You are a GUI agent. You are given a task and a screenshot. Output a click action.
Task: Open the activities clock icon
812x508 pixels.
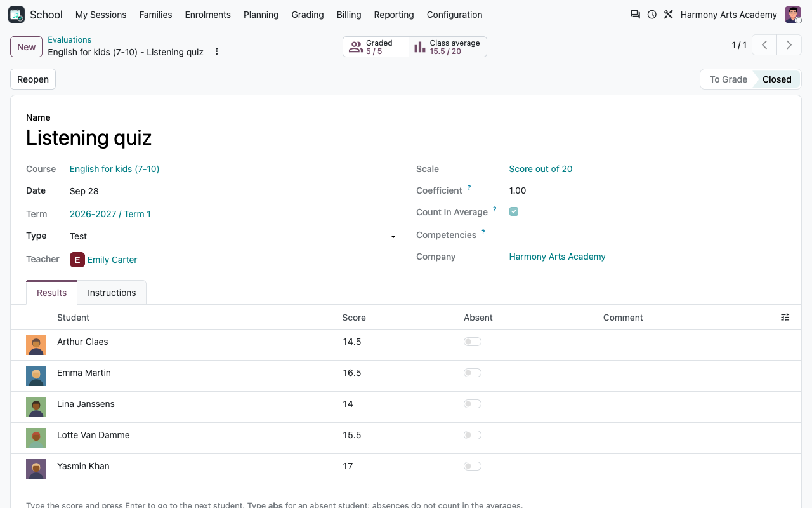coord(652,15)
